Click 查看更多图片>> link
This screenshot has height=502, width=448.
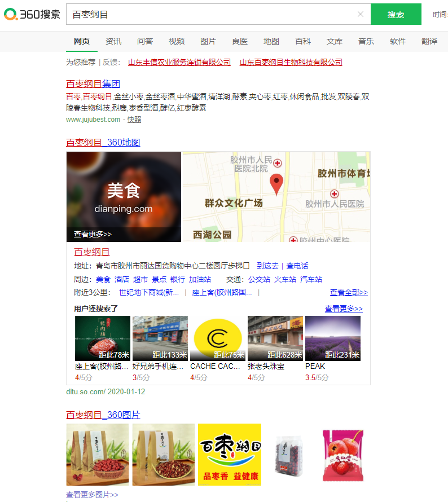pos(92,495)
